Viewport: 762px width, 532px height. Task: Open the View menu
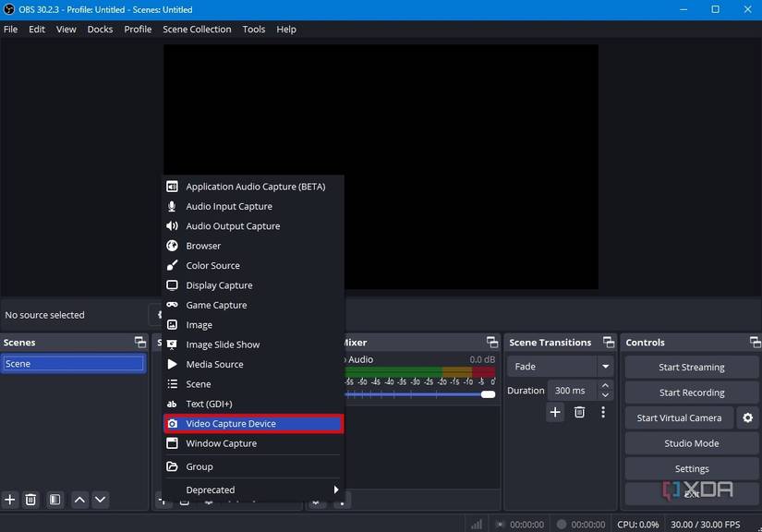click(67, 30)
